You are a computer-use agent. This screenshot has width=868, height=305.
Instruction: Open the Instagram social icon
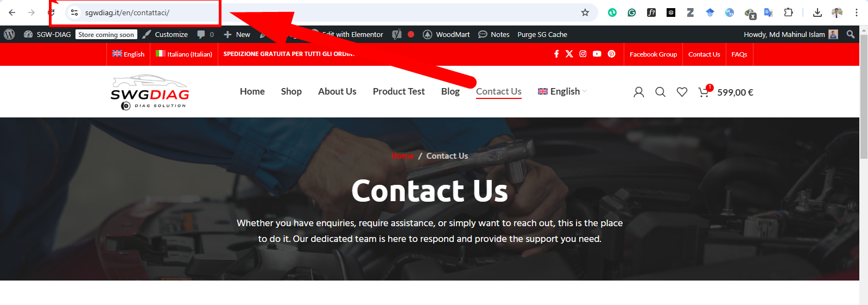click(583, 54)
